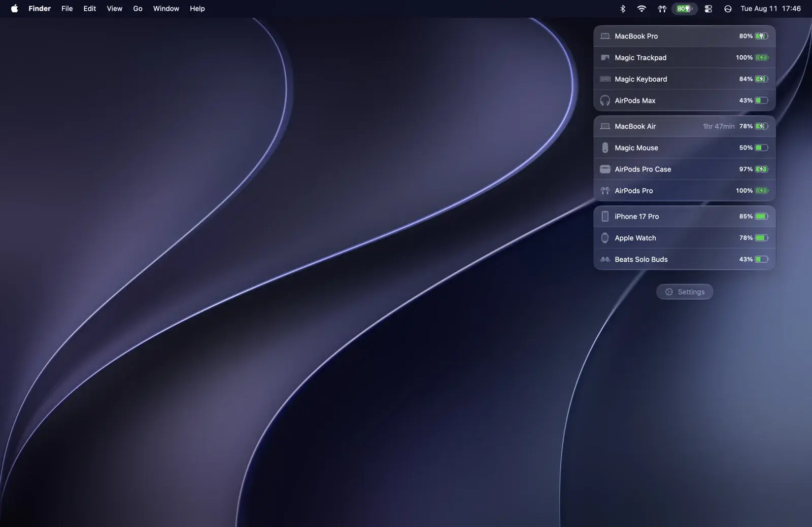Select the "AirPods Max" device name
812x527 pixels.
(x=635, y=100)
